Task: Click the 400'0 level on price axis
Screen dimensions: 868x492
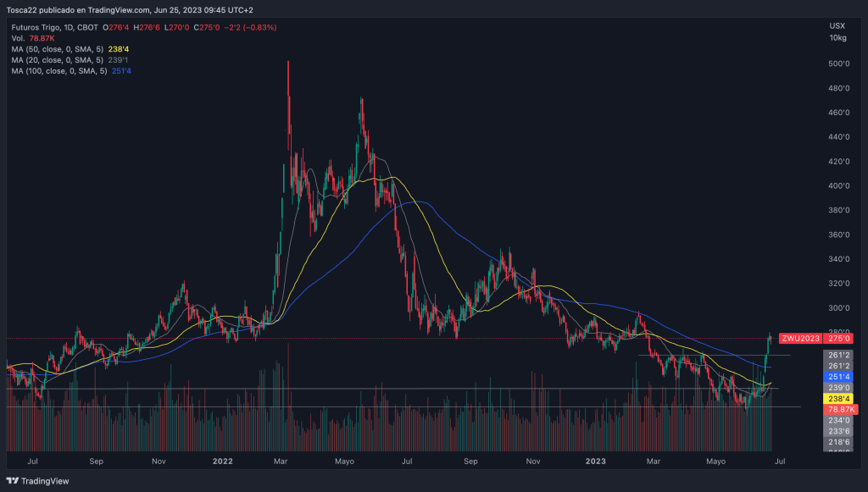Action: [838, 185]
